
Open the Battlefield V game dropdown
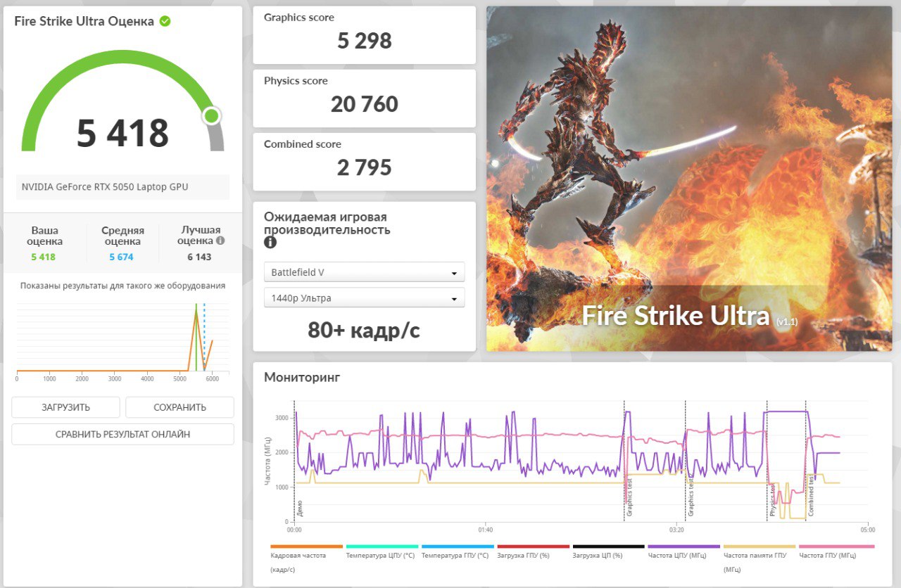coord(364,272)
